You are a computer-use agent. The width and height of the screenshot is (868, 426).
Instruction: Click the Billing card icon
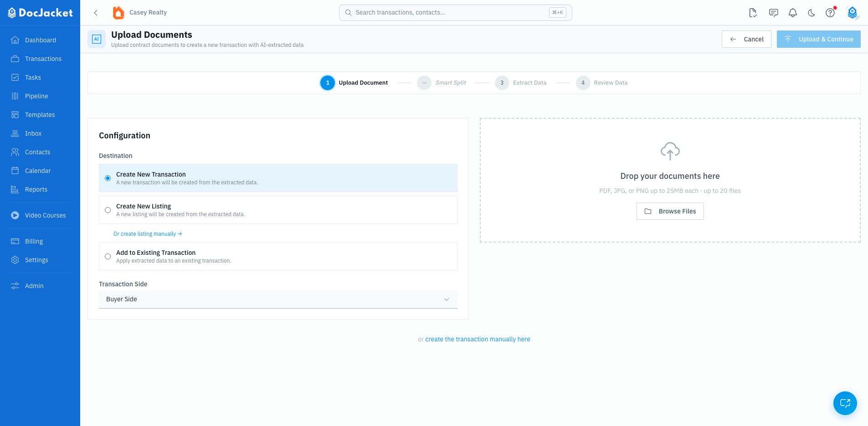click(15, 241)
